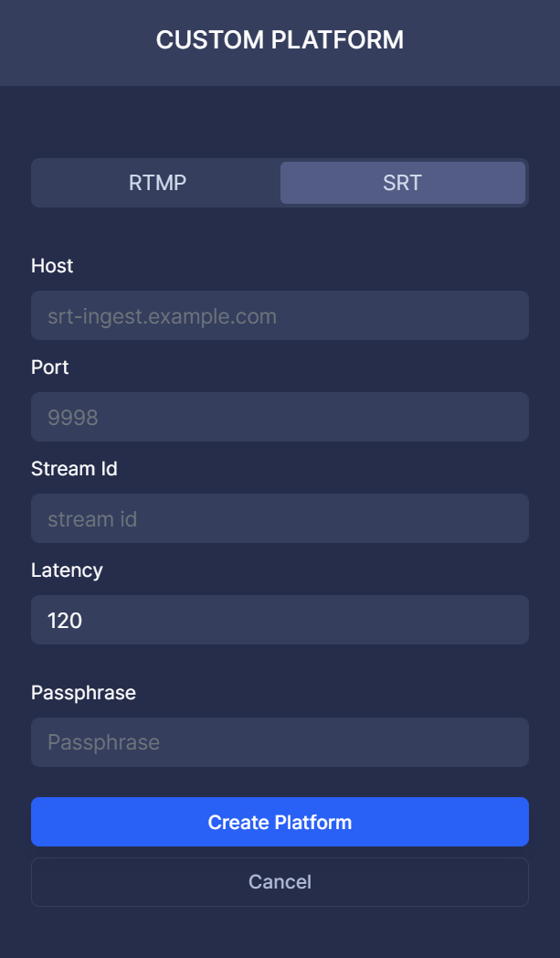Viewport: 560px width, 958px height.
Task: Click the CUSTOM PLATFORM title bar
Action: (x=280, y=40)
